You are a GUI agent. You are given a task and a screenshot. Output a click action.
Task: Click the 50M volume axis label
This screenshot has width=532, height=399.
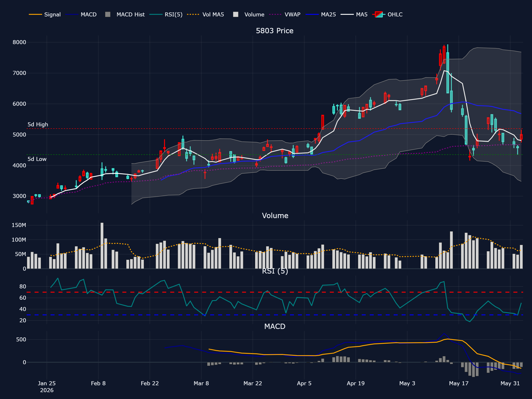(20, 254)
